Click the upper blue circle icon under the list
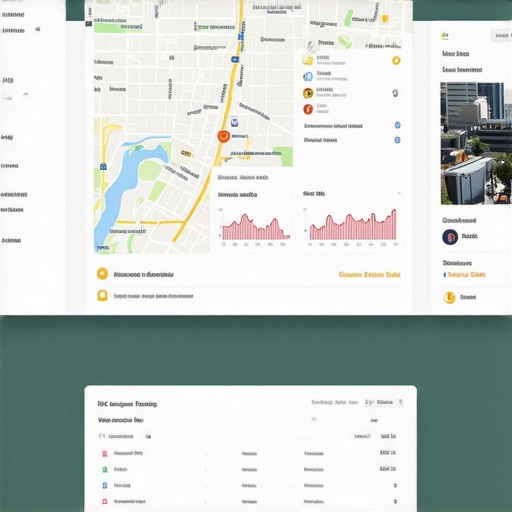Image resolution: width=512 pixels, height=512 pixels. click(397, 125)
